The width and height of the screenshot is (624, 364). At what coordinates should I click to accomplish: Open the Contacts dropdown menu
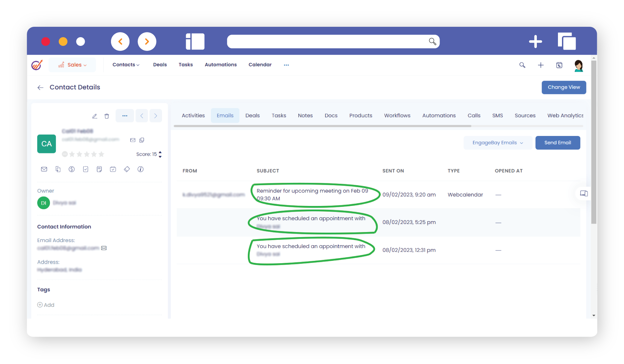(x=126, y=65)
